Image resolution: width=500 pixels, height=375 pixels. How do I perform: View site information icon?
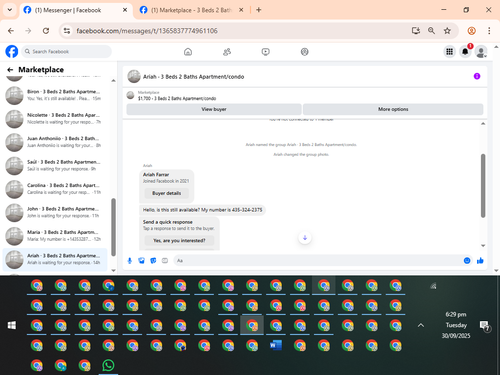pos(67,31)
